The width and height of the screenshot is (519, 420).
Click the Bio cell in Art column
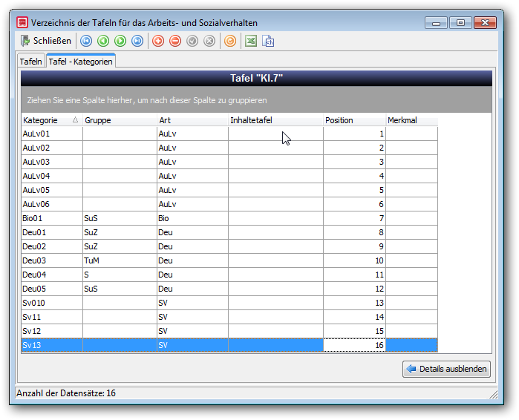click(192, 218)
